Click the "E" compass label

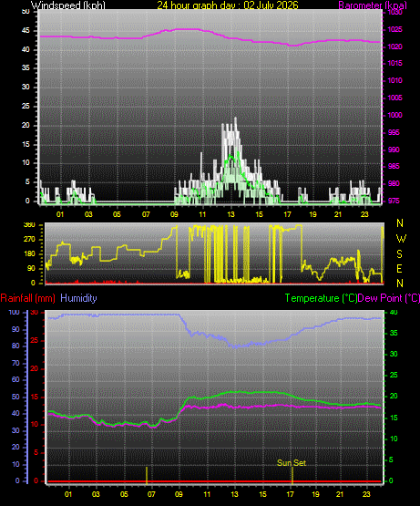point(399,269)
